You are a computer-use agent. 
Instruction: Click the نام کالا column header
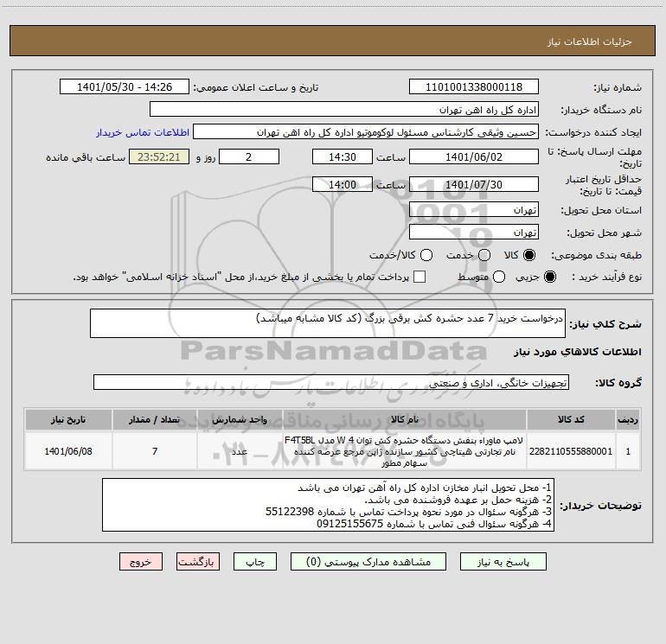(x=405, y=420)
